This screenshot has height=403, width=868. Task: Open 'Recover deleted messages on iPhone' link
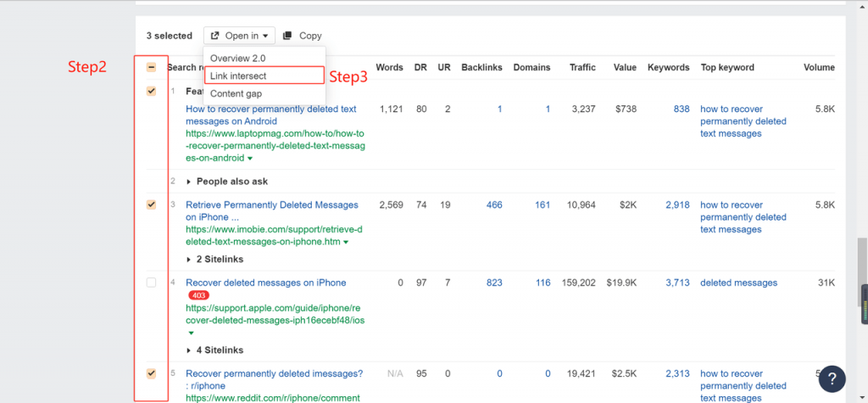[265, 283]
